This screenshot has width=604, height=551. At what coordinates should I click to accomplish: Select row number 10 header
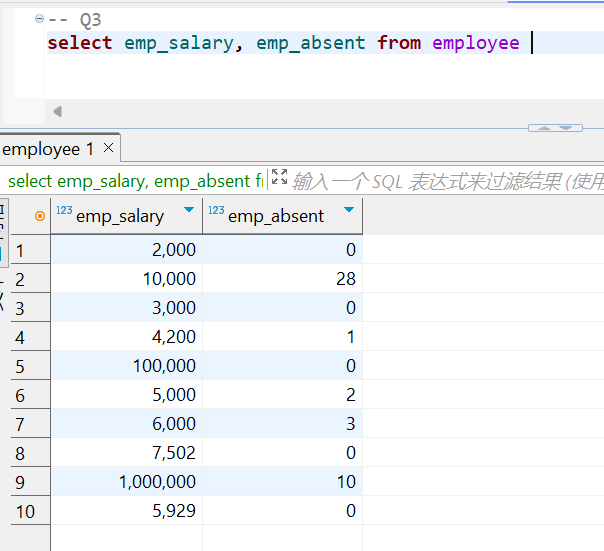point(24,511)
